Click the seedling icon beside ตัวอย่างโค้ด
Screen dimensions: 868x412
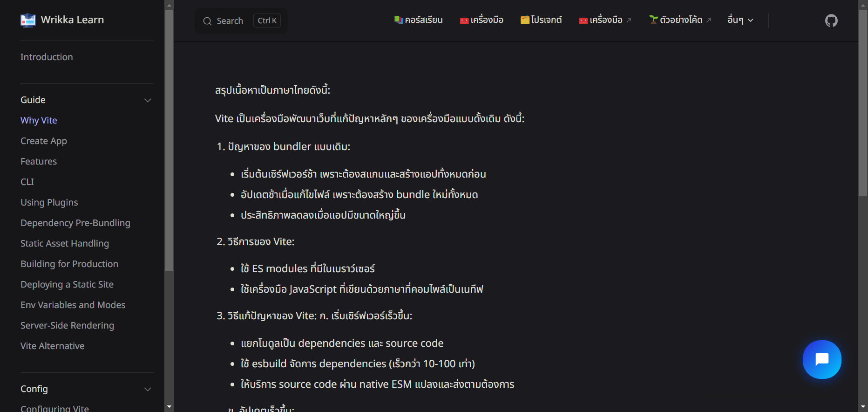point(654,20)
